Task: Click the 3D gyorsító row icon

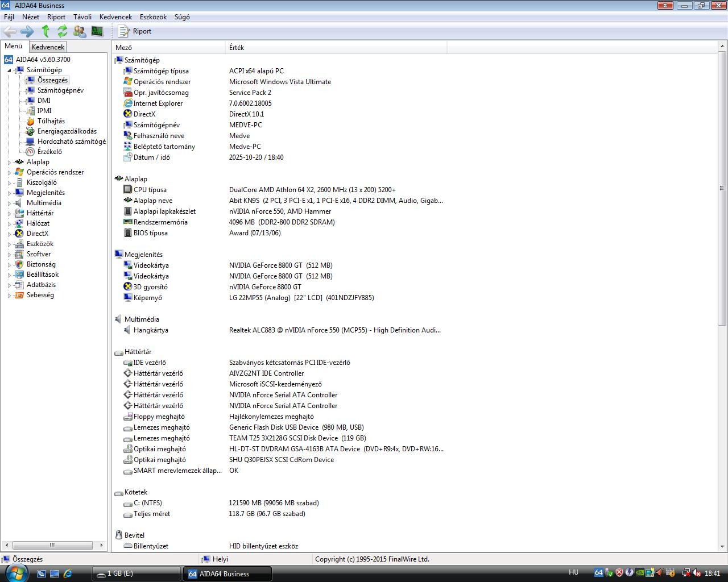Action: [128, 287]
